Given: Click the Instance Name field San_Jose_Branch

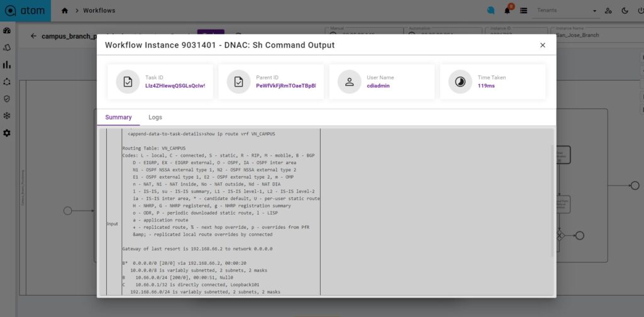Looking at the screenshot, I should (599, 34).
